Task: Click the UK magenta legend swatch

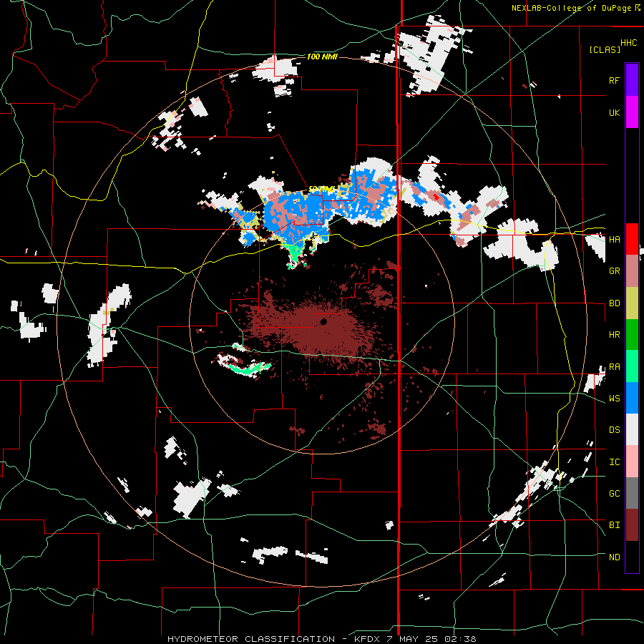Action: click(x=632, y=112)
